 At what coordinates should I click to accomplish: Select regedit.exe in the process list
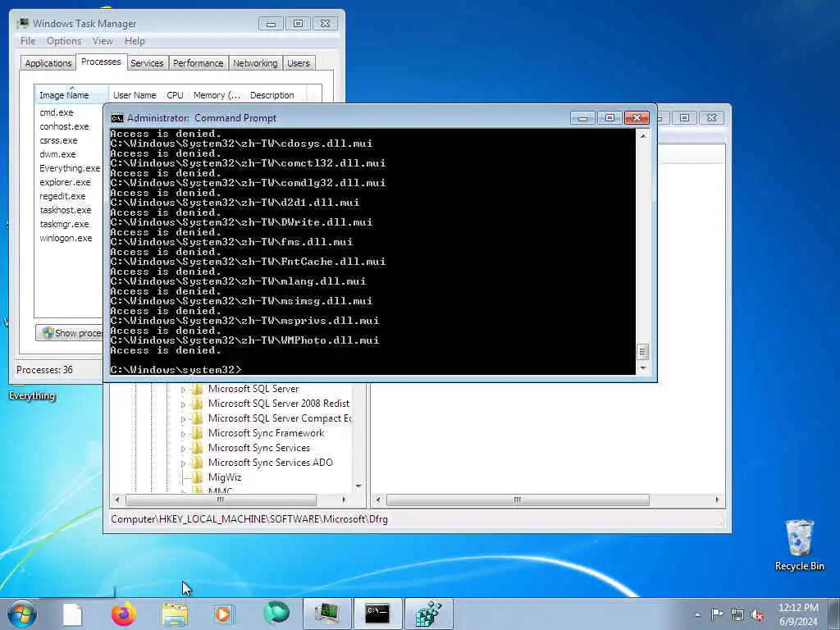[x=62, y=196]
